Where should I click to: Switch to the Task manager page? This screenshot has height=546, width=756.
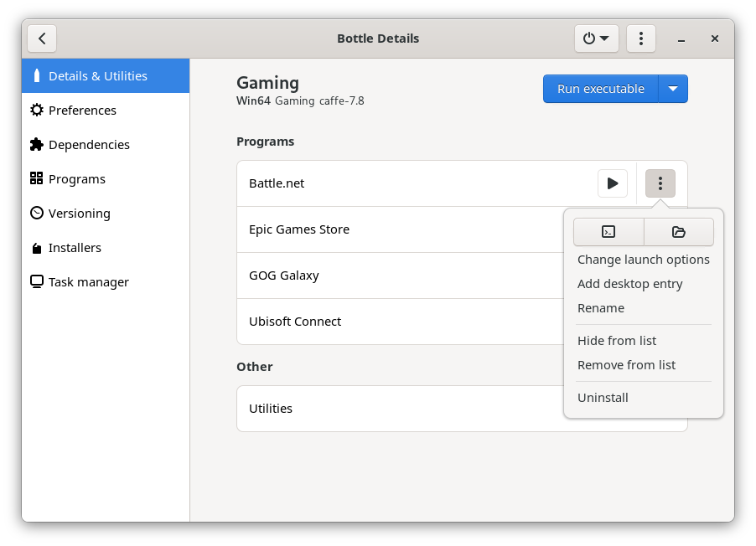pyautogui.click(x=88, y=282)
